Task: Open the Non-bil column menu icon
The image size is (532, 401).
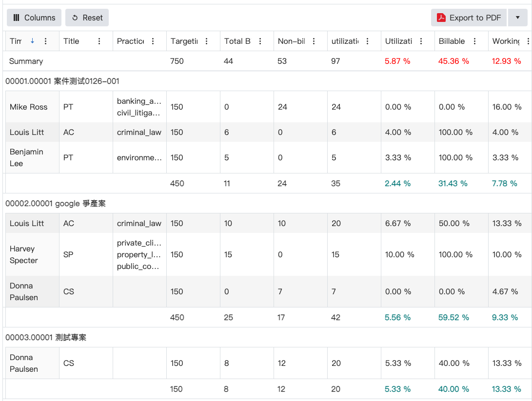Action: (x=314, y=41)
